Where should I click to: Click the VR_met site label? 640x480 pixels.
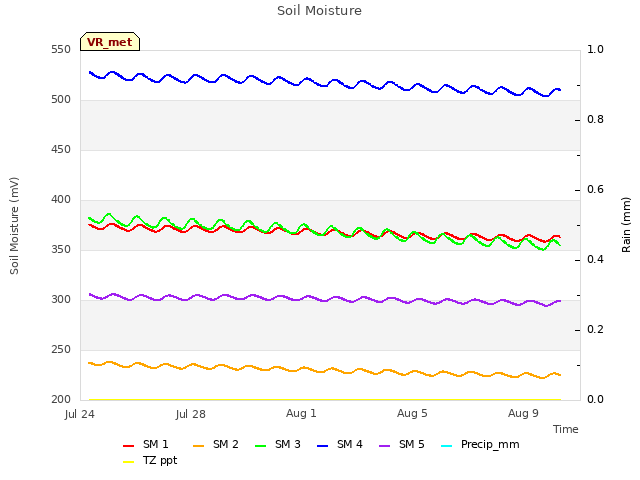click(x=110, y=42)
